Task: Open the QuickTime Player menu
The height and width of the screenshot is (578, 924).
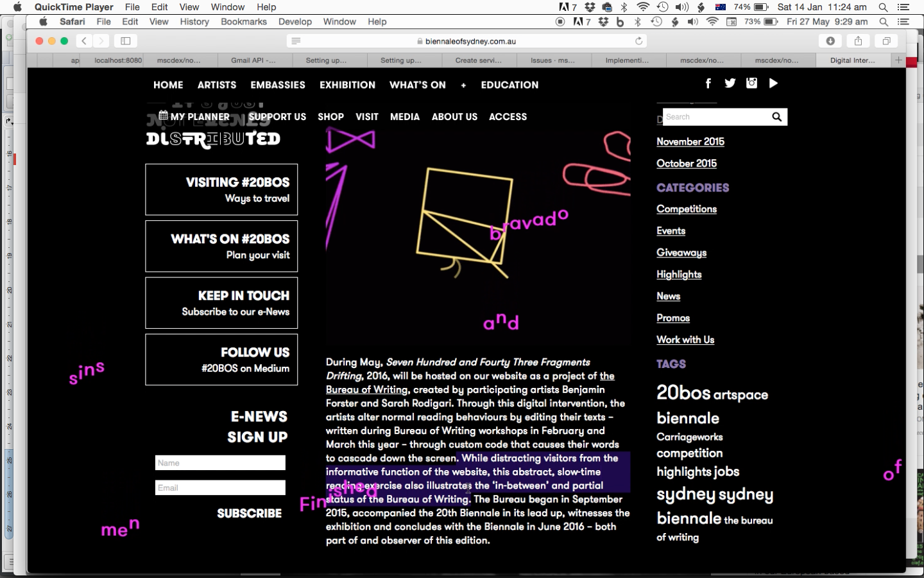Action: [74, 7]
